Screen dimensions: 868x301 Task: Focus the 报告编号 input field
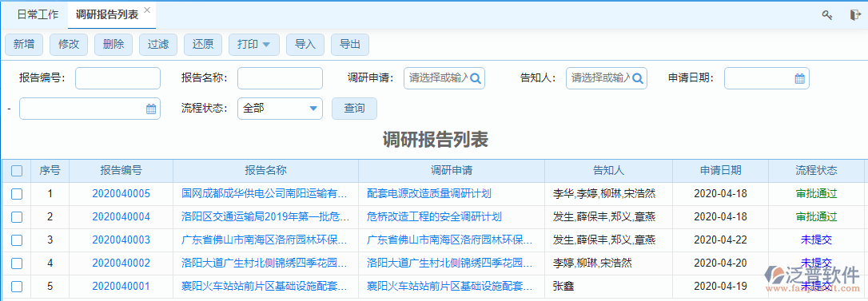[x=118, y=78]
